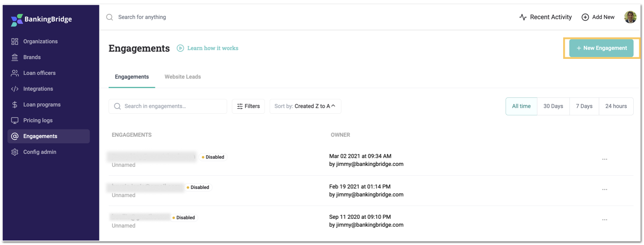This screenshot has height=245, width=644.
Task: Click the Loan officers people icon
Action: [15, 73]
